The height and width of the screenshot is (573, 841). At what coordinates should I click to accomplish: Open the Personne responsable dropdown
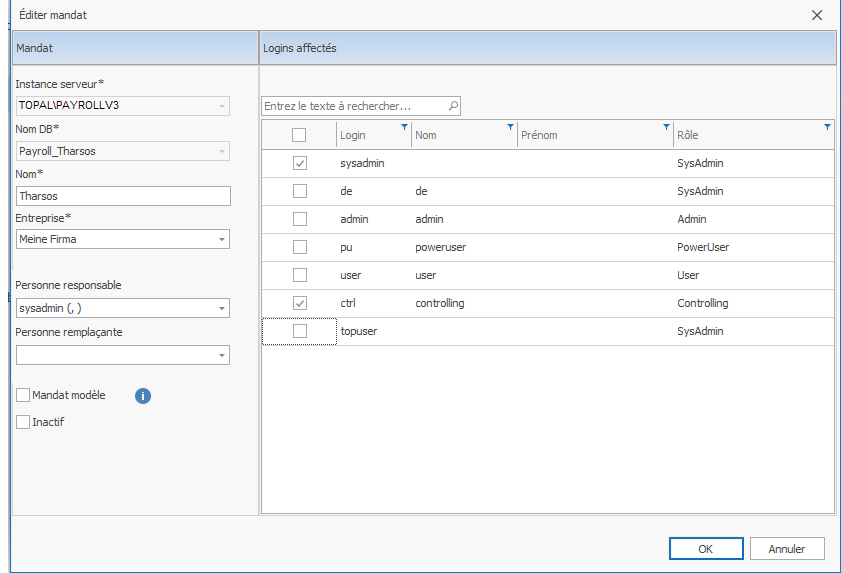click(221, 309)
